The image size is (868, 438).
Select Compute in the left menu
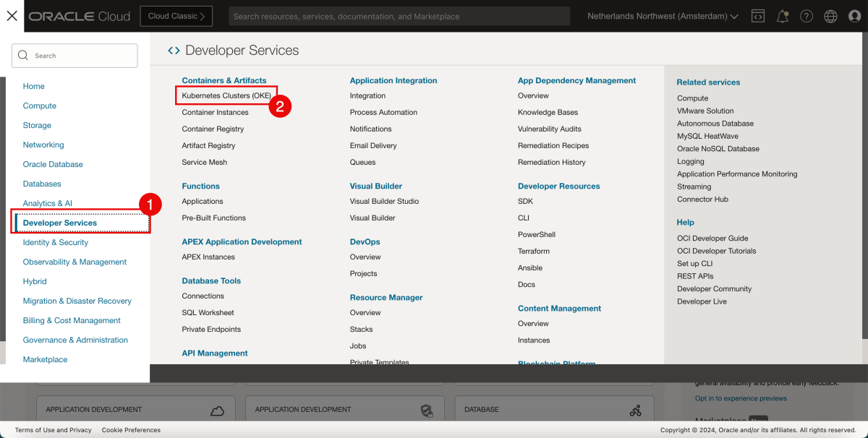tap(40, 106)
